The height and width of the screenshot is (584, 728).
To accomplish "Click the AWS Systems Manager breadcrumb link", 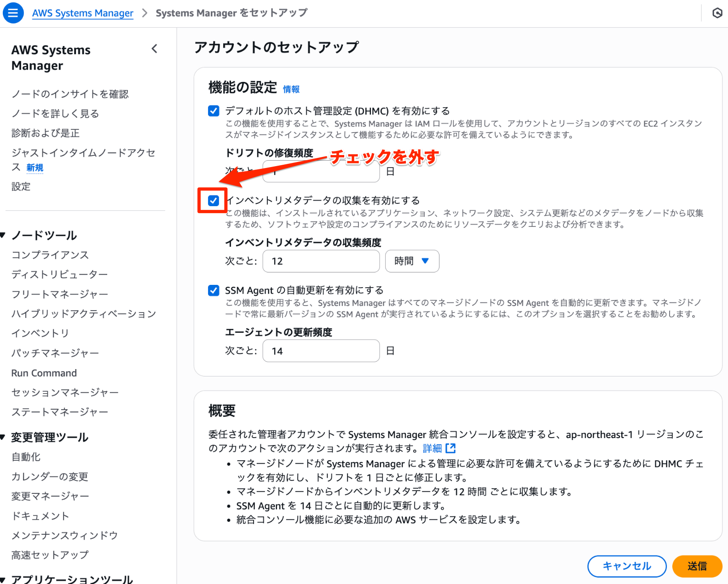I will (83, 13).
